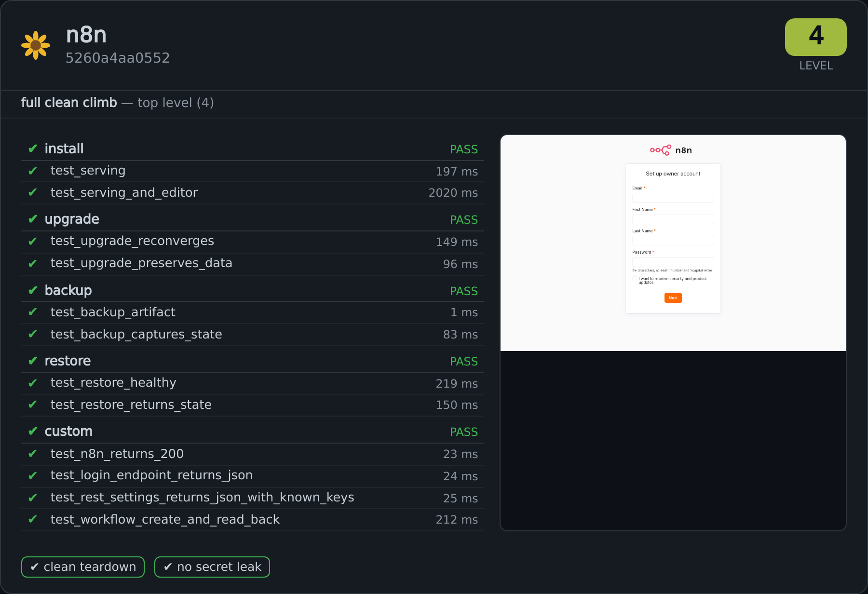
Task: Collapse the backup test group header
Action: [253, 290]
